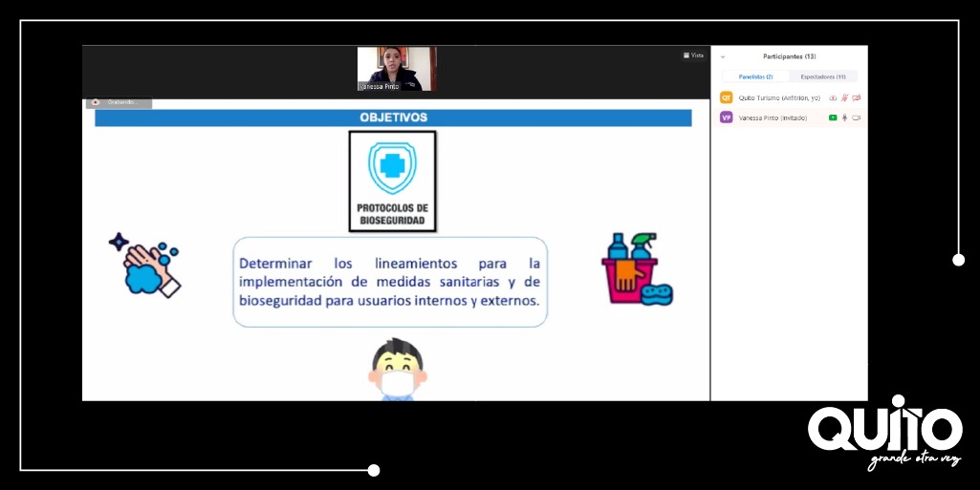Viewport: 980px width, 490px height.
Task: Click the VP avatar for Vanessa Pinto
Action: pos(726,117)
